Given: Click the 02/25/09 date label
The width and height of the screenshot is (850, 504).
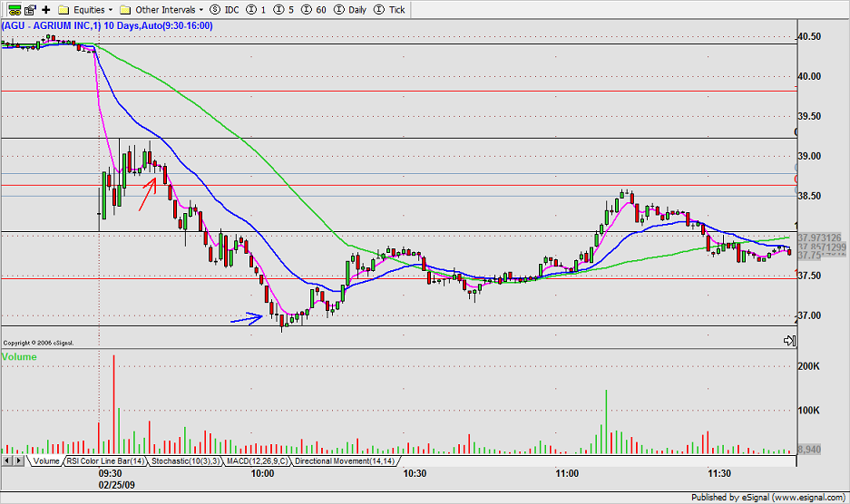Looking at the screenshot, I should [x=116, y=484].
